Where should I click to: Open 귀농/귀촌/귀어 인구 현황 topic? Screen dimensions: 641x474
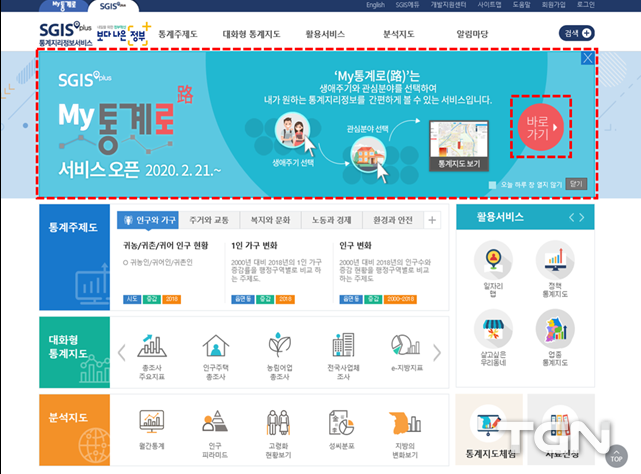(166, 245)
